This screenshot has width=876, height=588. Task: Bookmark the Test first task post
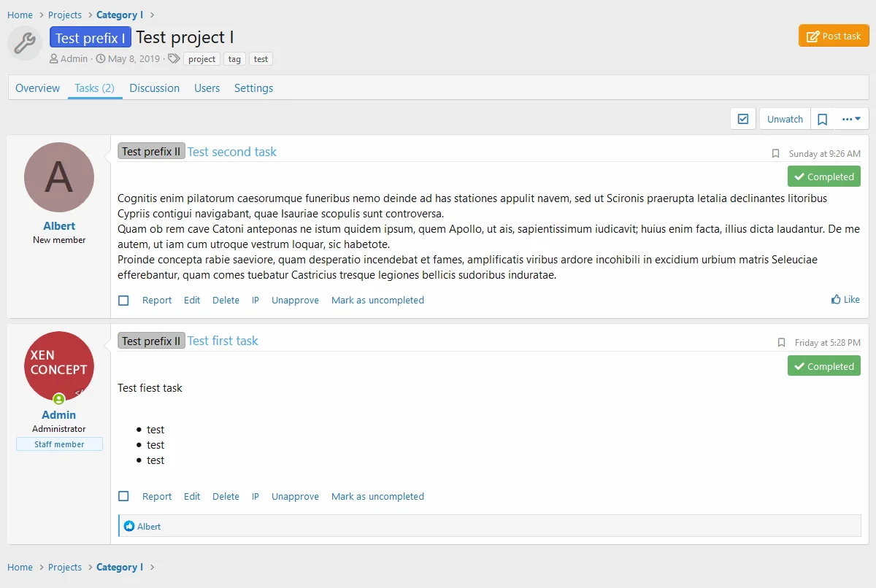782,343
